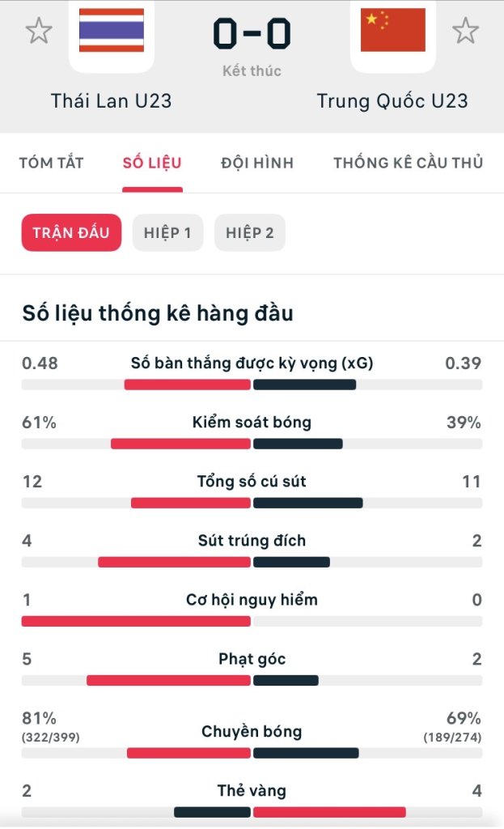This screenshot has height=829, width=504.
Task: Click the Trung Quốc U23 team name
Action: pyautogui.click(x=392, y=101)
